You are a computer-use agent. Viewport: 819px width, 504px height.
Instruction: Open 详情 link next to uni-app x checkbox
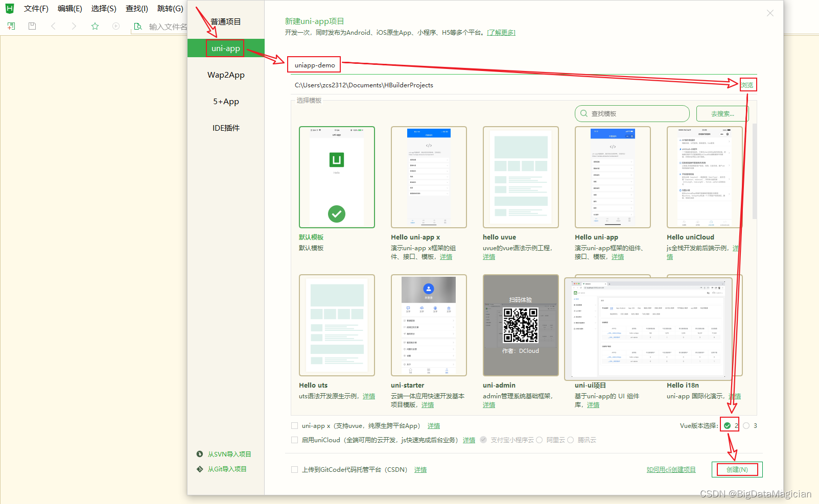tap(434, 426)
